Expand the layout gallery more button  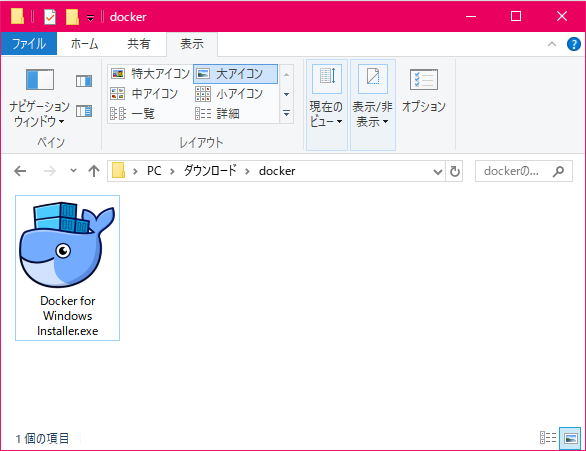(x=286, y=113)
